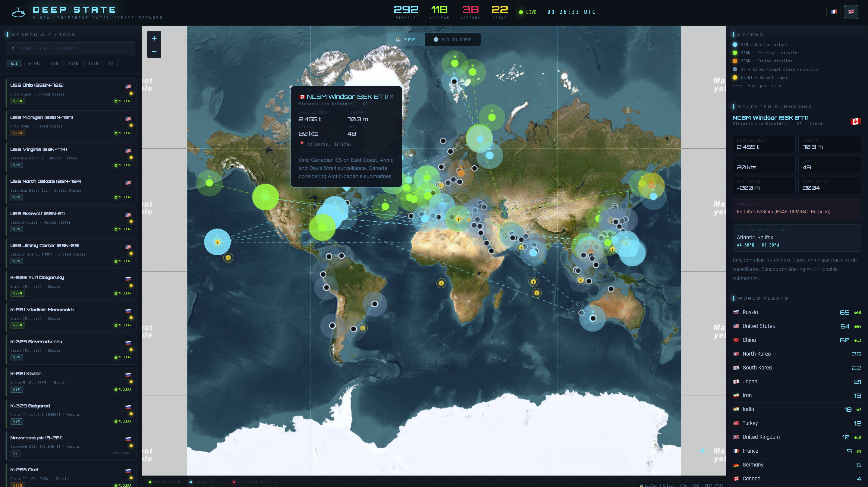
Task: Select Russia in World Fleets
Action: click(x=797, y=313)
